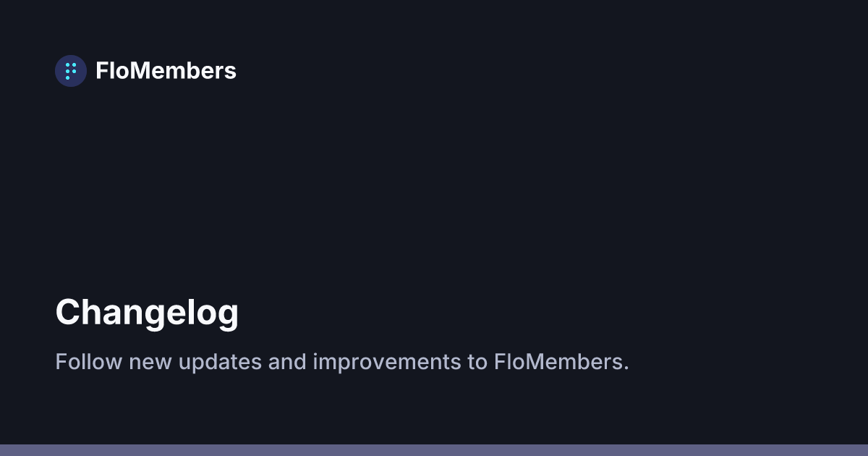Click the "Flo" part of the header brand
This screenshot has height=456, width=868.
pyautogui.click(x=112, y=71)
